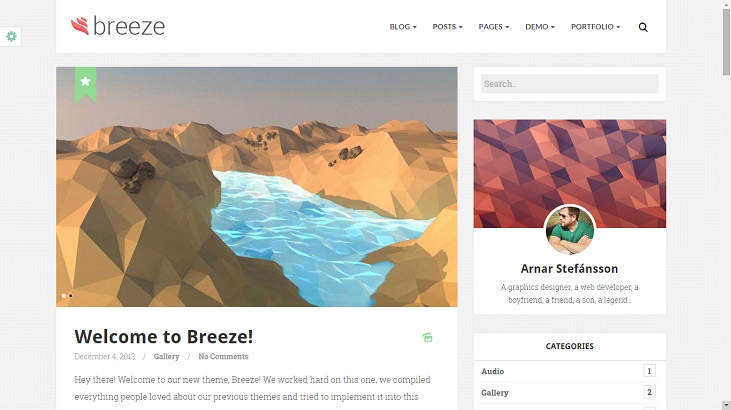Select the Gallery category in sidebar list
This screenshot has width=731, height=410.
pos(495,393)
